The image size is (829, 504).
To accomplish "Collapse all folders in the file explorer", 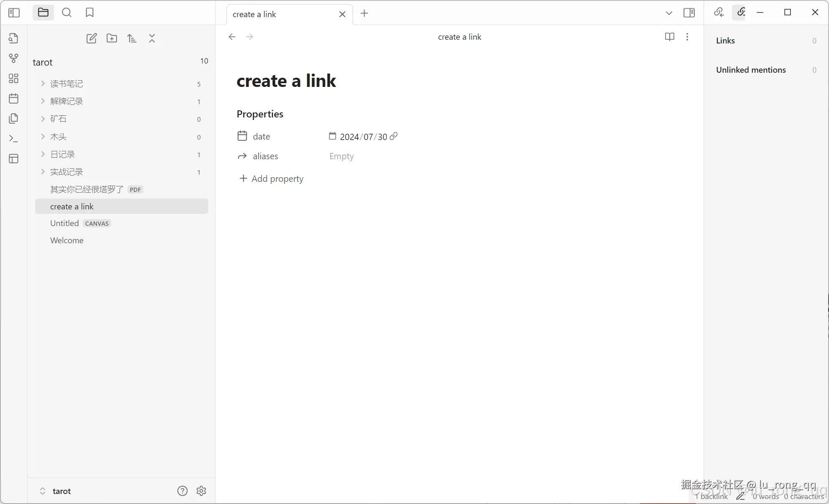I will tap(152, 38).
